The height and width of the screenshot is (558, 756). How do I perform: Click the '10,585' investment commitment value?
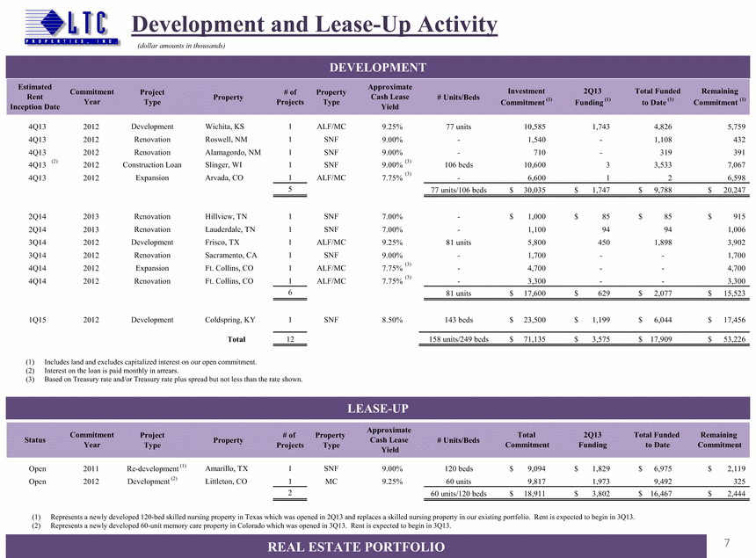point(534,127)
